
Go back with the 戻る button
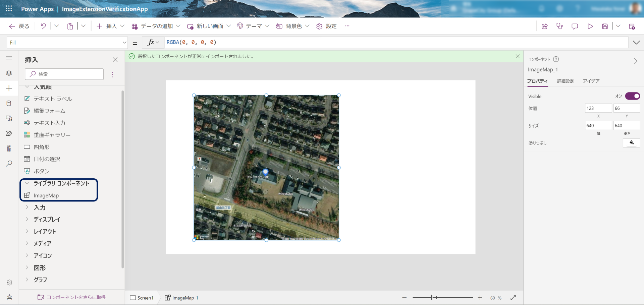19,26
